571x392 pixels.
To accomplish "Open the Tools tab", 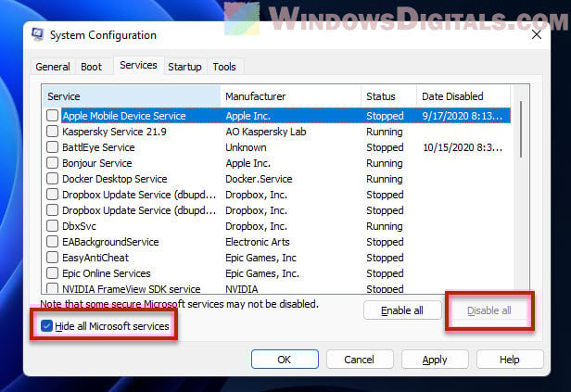I will (x=224, y=67).
